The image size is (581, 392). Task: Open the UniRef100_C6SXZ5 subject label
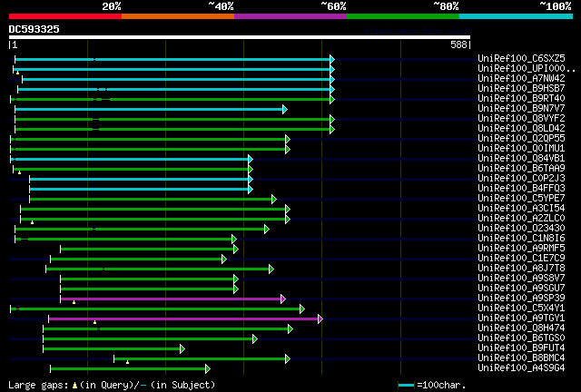coord(521,58)
